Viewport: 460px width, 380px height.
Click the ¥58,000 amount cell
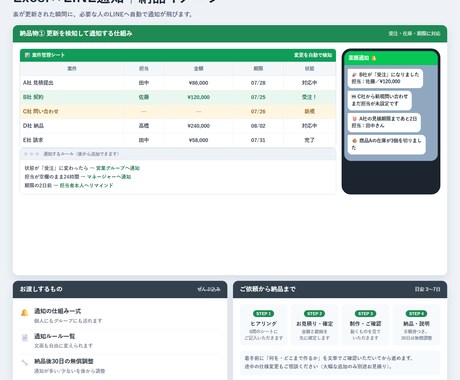tap(199, 140)
